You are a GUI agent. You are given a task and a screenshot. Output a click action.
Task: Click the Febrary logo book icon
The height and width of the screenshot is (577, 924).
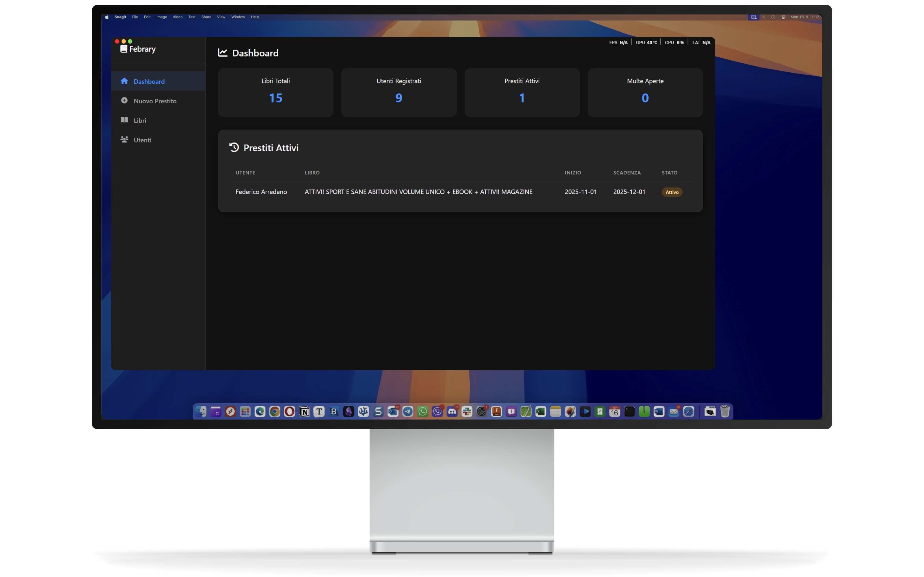(124, 48)
